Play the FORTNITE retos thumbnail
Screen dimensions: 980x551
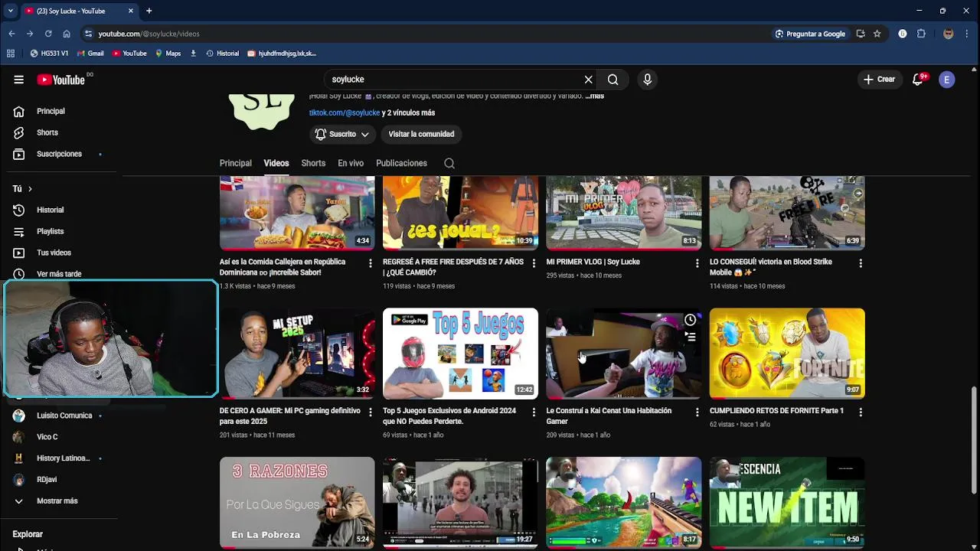[x=787, y=354]
